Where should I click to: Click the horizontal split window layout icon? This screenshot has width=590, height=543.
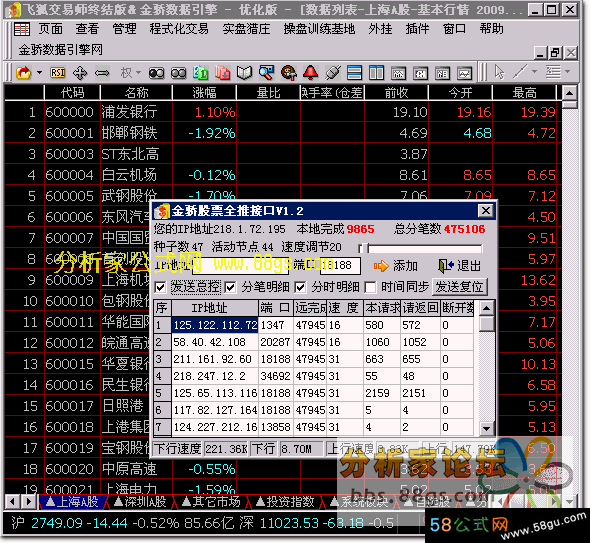pos(354,73)
